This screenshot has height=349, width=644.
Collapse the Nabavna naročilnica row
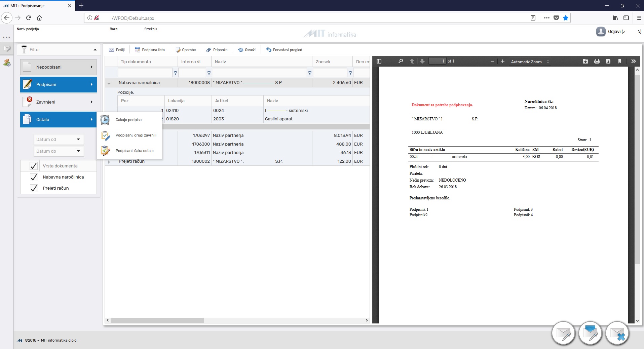point(109,83)
